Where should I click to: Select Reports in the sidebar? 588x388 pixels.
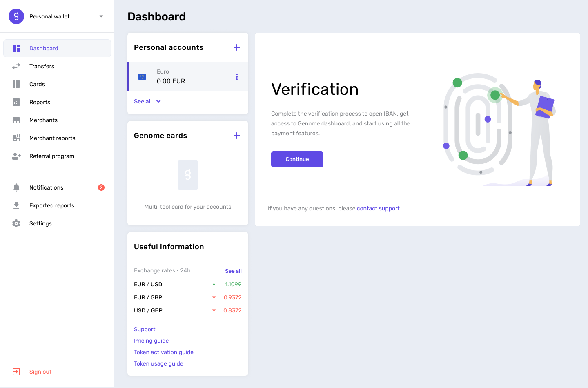(57, 102)
